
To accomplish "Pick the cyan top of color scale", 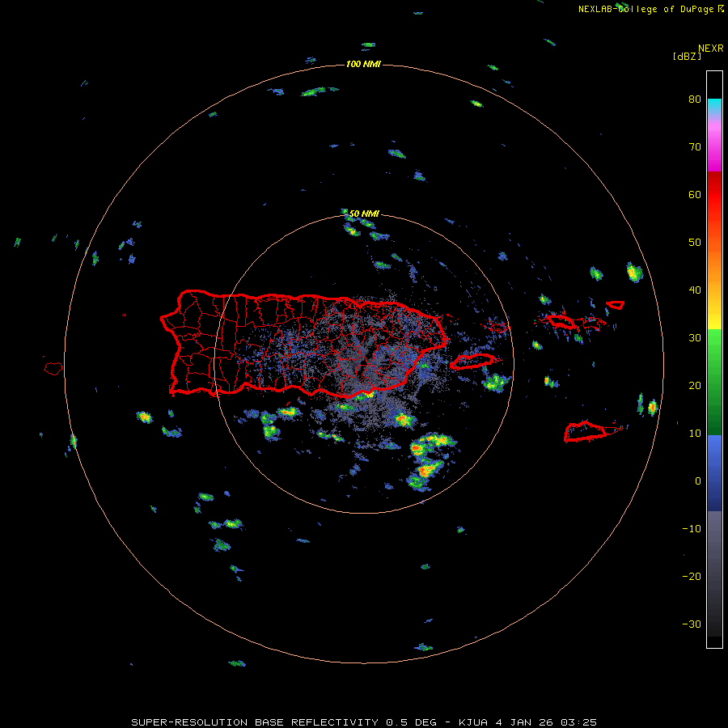I will pyautogui.click(x=714, y=105).
